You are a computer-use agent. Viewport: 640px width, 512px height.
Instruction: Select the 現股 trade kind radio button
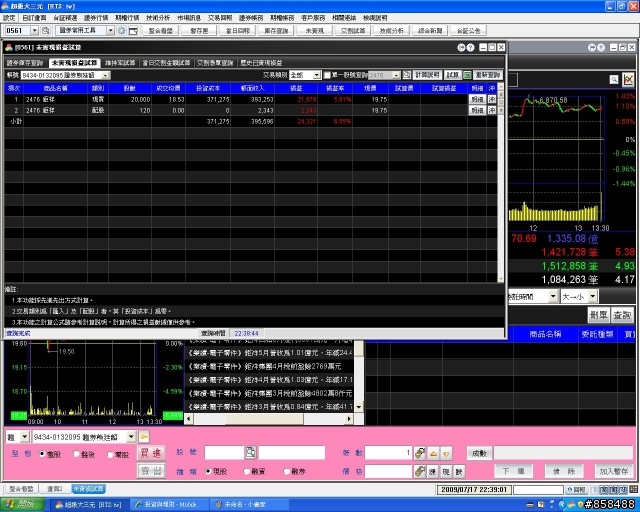[x=208, y=471]
